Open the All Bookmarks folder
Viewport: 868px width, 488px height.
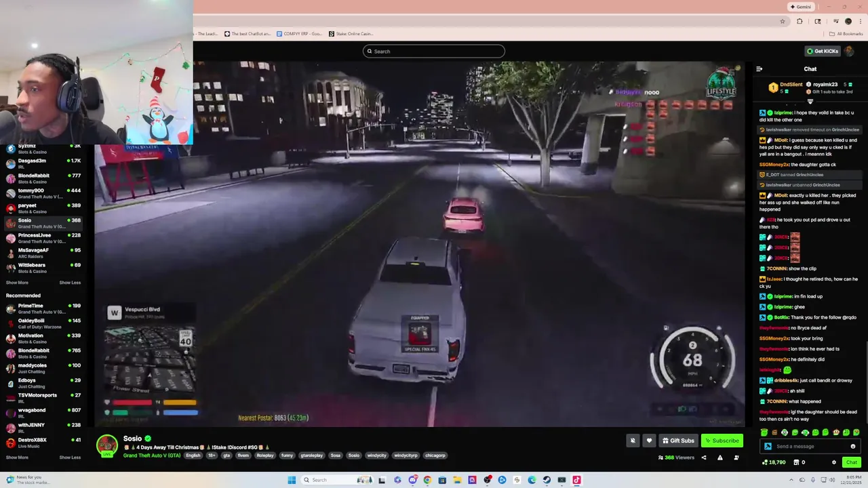[x=845, y=34]
